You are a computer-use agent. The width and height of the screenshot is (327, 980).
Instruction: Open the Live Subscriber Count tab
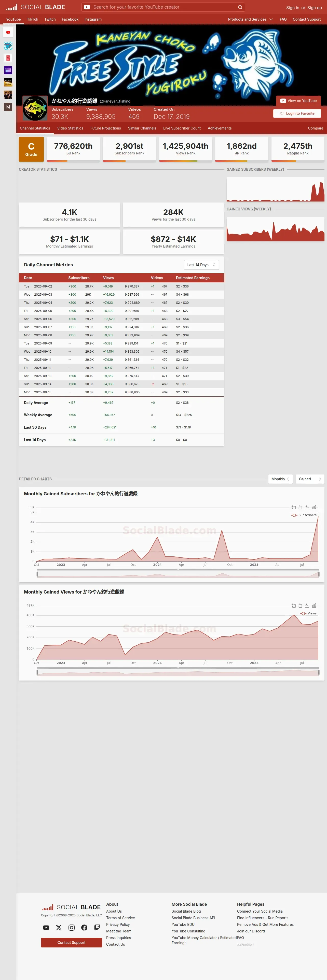182,128
